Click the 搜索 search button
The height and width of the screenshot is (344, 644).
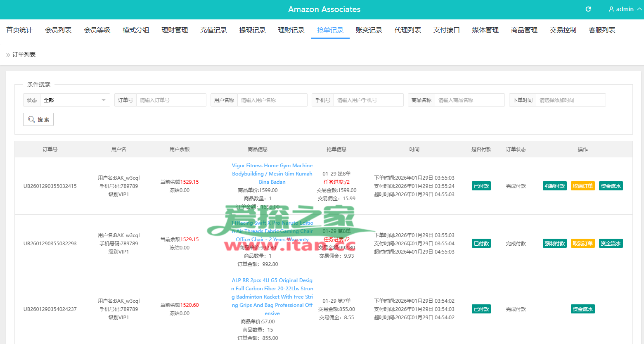[x=38, y=119]
